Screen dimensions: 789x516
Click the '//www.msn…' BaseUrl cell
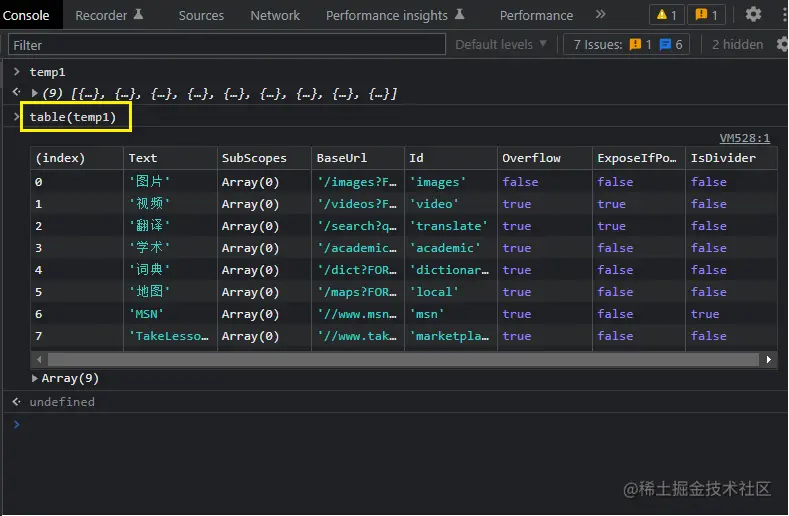(358, 314)
